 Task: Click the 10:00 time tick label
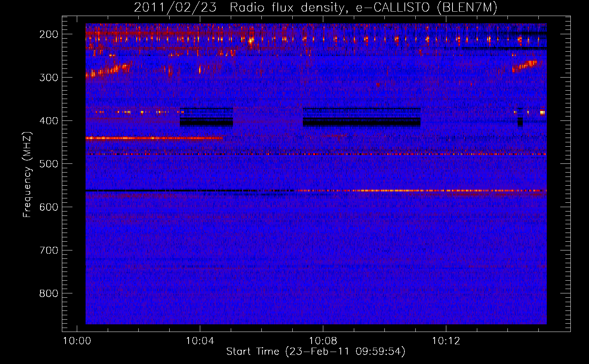(x=77, y=341)
